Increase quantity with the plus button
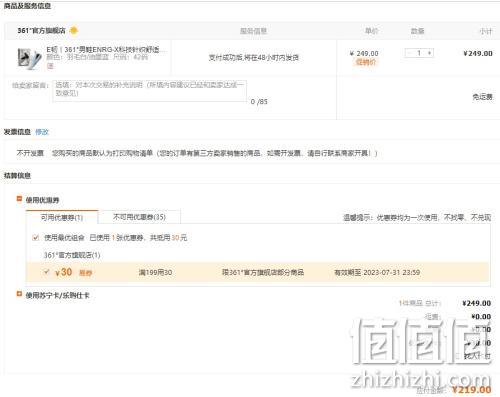The height and width of the screenshot is (397, 500). point(429,53)
